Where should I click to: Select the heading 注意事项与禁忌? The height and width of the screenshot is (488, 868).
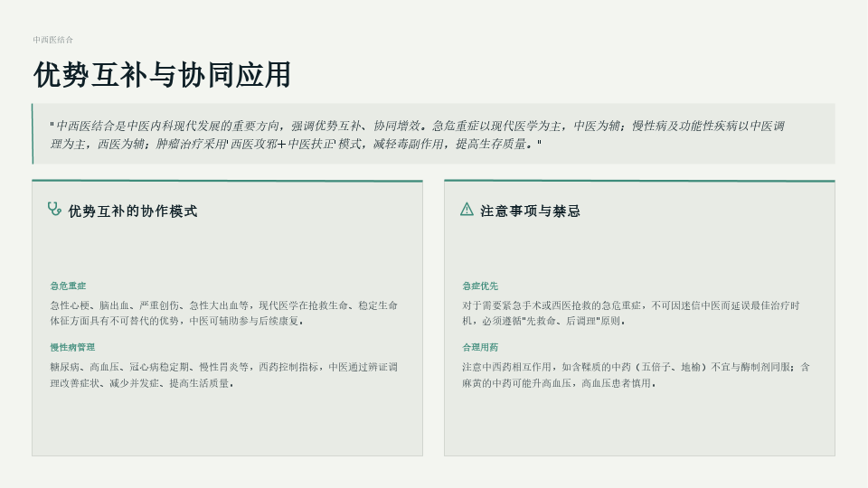point(531,211)
